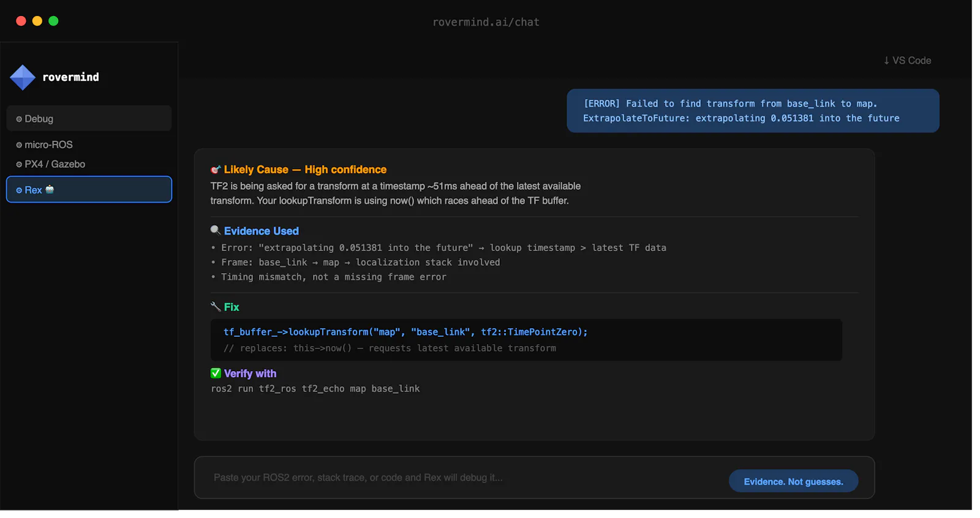This screenshot has width=980, height=518.
Task: Click the magnifier icon beside Evidence Used
Action: tap(216, 230)
